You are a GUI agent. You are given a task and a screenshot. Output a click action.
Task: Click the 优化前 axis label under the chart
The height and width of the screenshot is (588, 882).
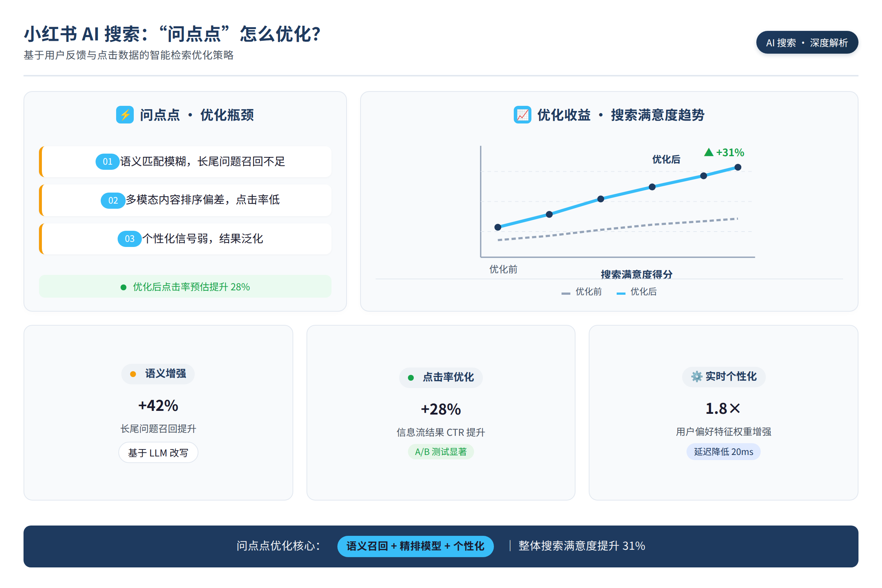(x=503, y=269)
